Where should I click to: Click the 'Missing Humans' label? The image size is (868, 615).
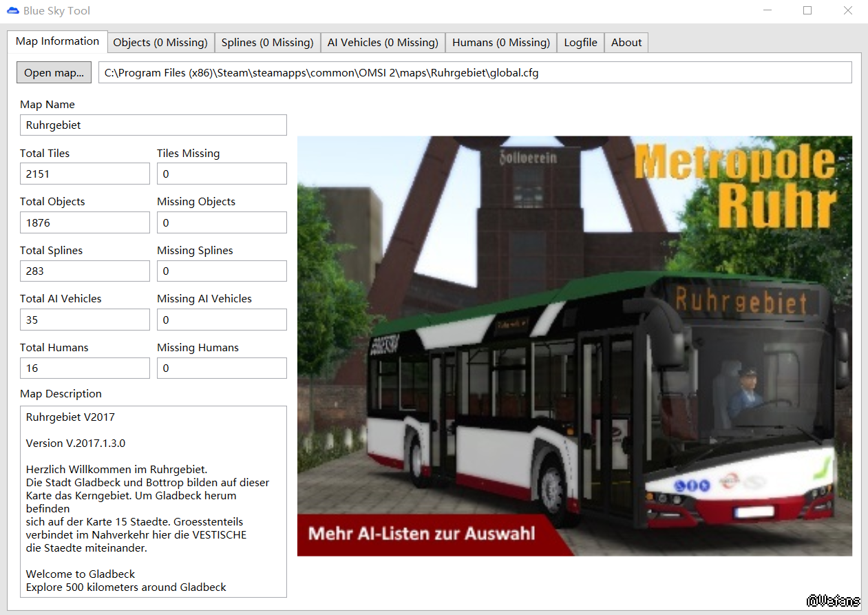point(198,347)
